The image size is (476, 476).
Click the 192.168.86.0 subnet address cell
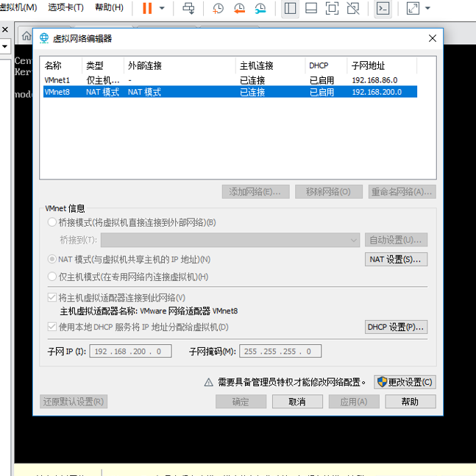374,80
